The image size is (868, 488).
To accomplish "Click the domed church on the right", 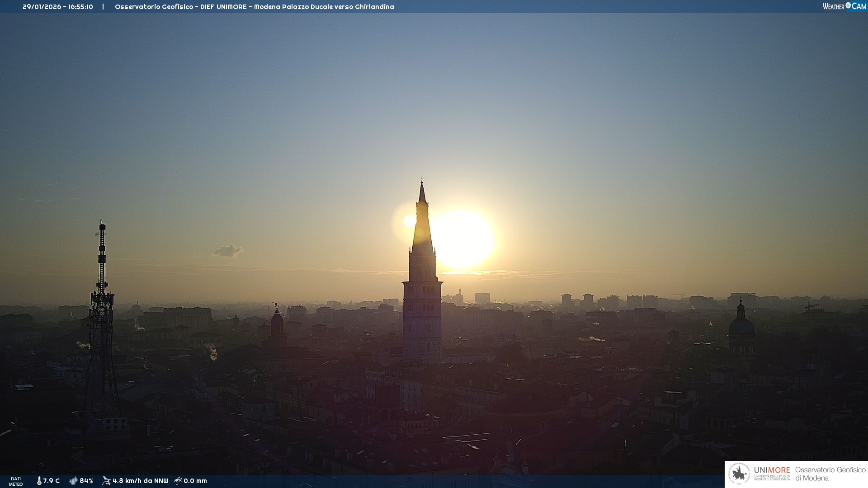I will click(x=741, y=325).
